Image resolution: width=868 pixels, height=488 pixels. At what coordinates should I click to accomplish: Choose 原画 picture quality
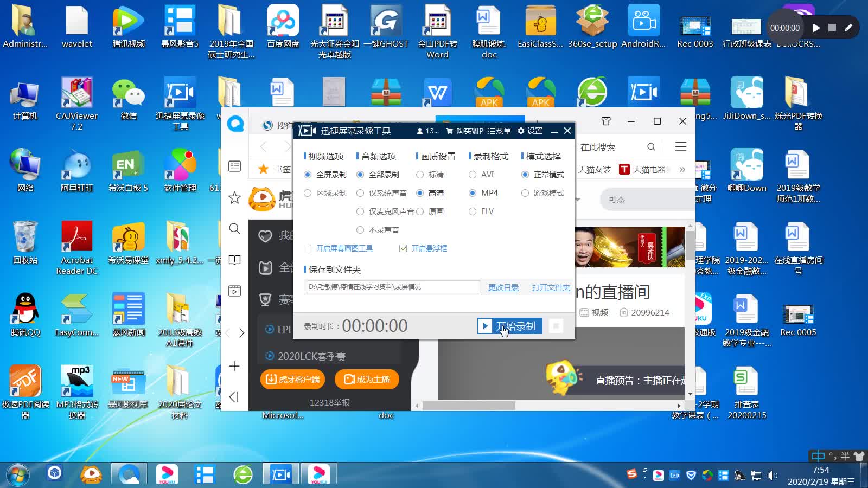tap(430, 211)
